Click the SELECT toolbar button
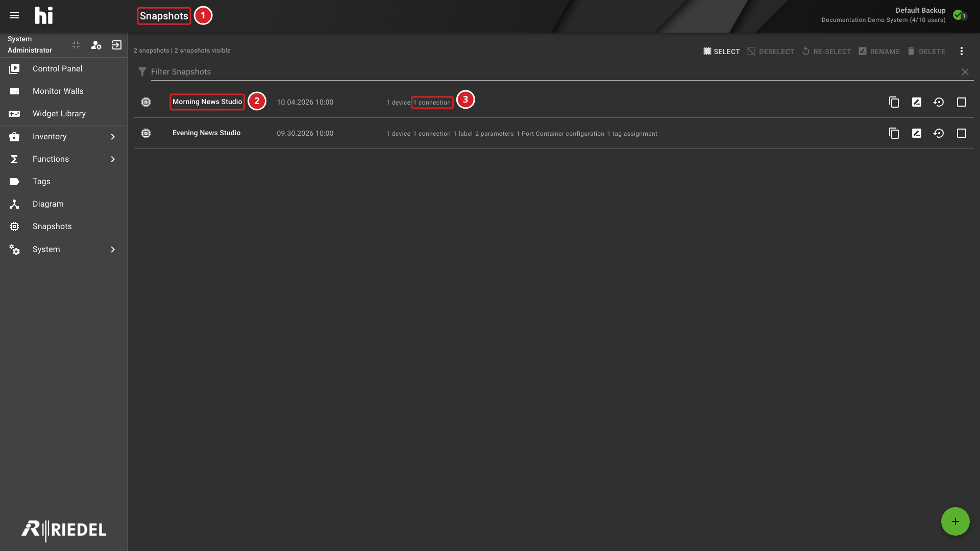Viewport: 980px width, 551px height. pos(721,51)
